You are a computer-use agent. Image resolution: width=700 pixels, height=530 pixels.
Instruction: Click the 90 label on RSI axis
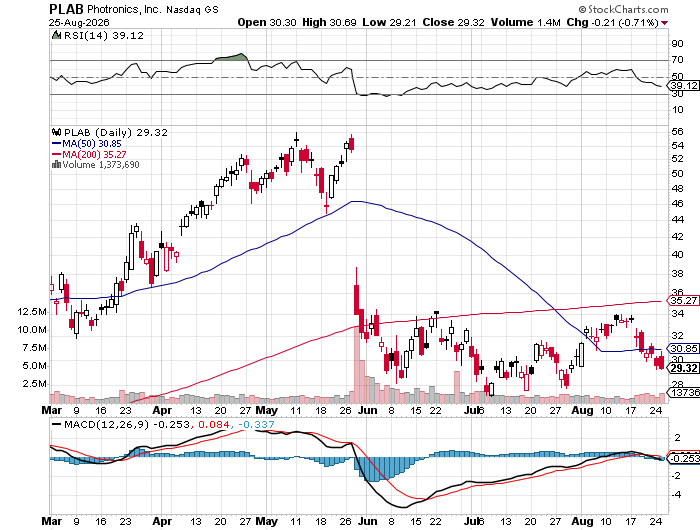coord(677,43)
